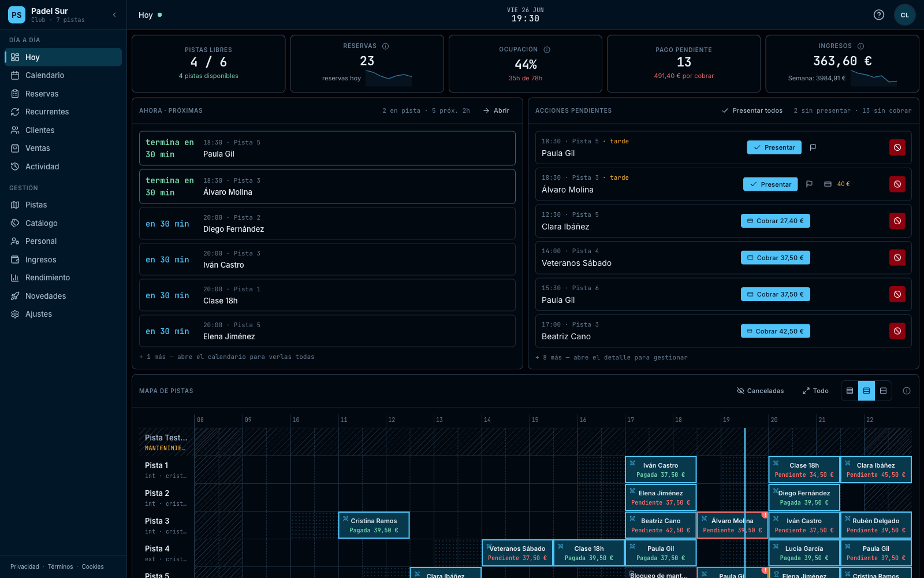The height and width of the screenshot is (578, 924).
Task: Open the help question mark icon
Action: [879, 15]
